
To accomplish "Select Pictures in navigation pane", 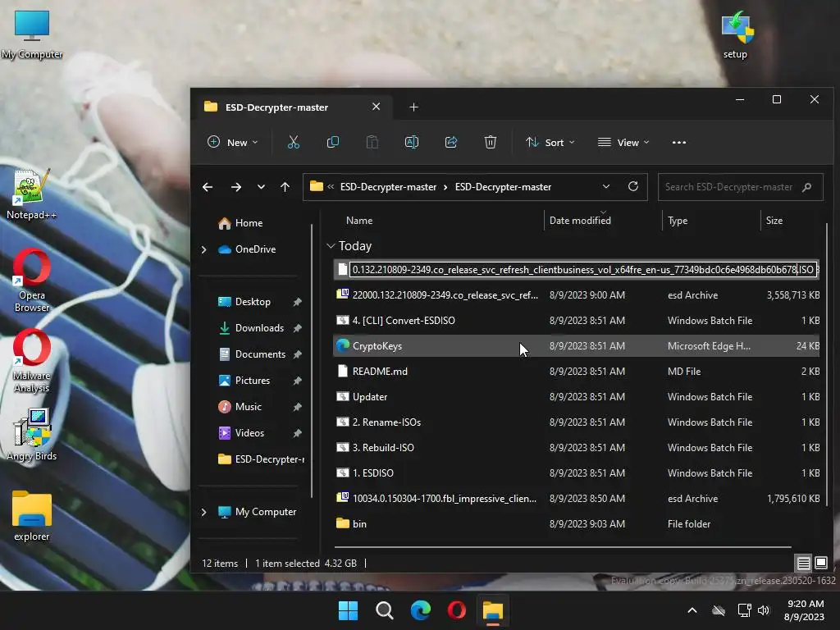I will pos(253,381).
